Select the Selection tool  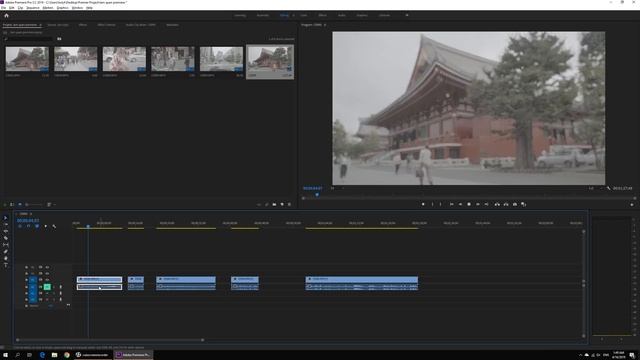[6, 218]
